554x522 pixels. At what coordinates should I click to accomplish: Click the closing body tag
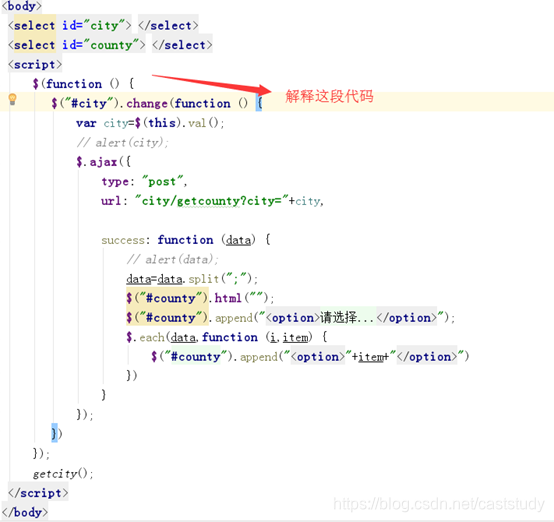[25, 512]
